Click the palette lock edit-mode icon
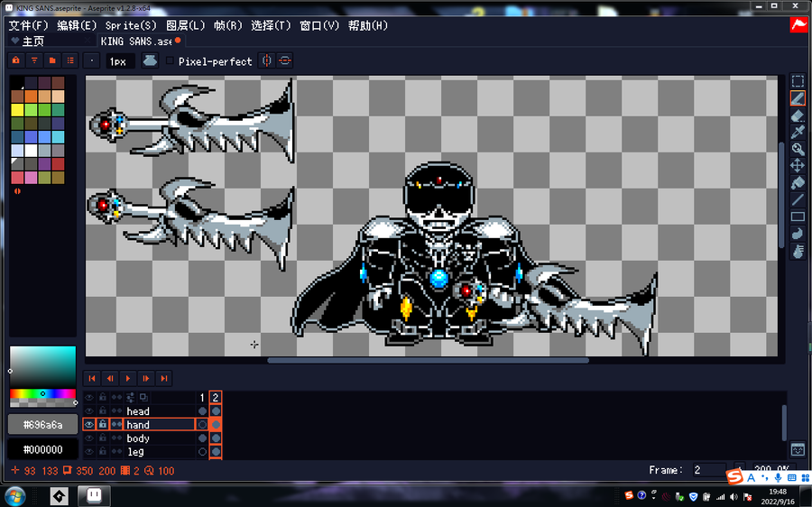Viewport: 812px width, 507px height. click(16, 60)
